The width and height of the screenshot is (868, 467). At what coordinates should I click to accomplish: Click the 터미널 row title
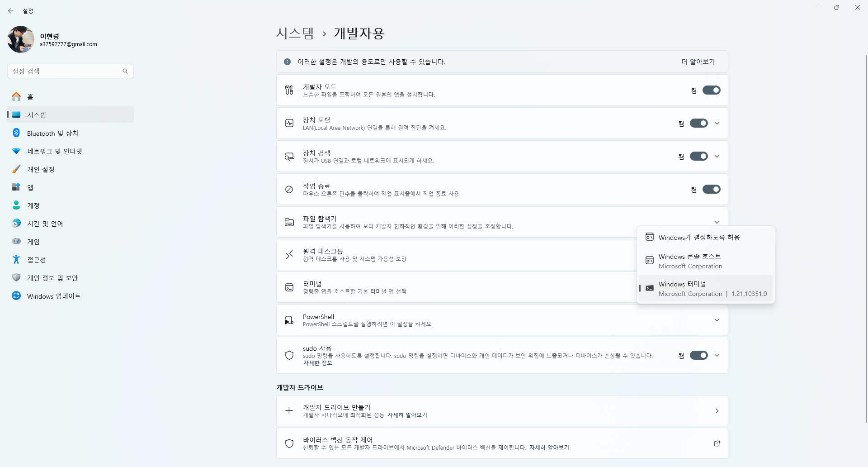pos(312,284)
